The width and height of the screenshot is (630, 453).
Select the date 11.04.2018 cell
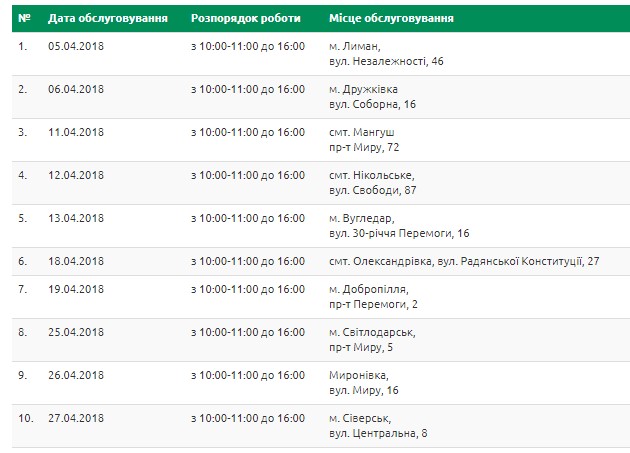[x=76, y=132]
